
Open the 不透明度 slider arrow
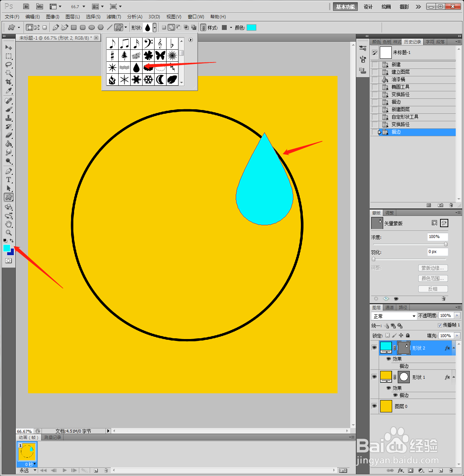(457, 315)
